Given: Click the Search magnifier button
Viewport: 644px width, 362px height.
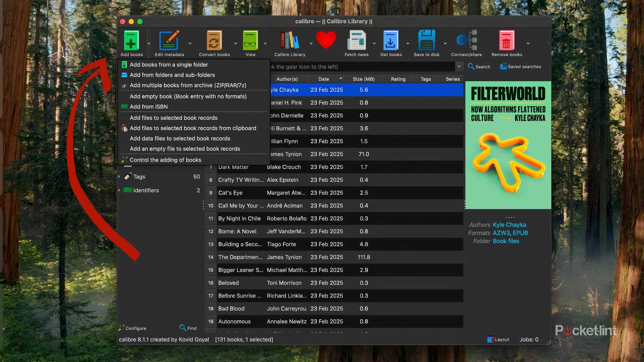Looking at the screenshot, I should click(479, 66).
